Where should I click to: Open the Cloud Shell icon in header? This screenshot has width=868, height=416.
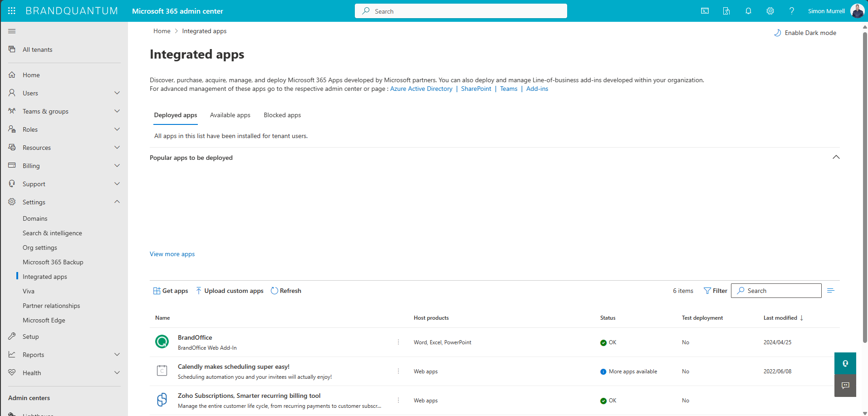click(x=705, y=11)
